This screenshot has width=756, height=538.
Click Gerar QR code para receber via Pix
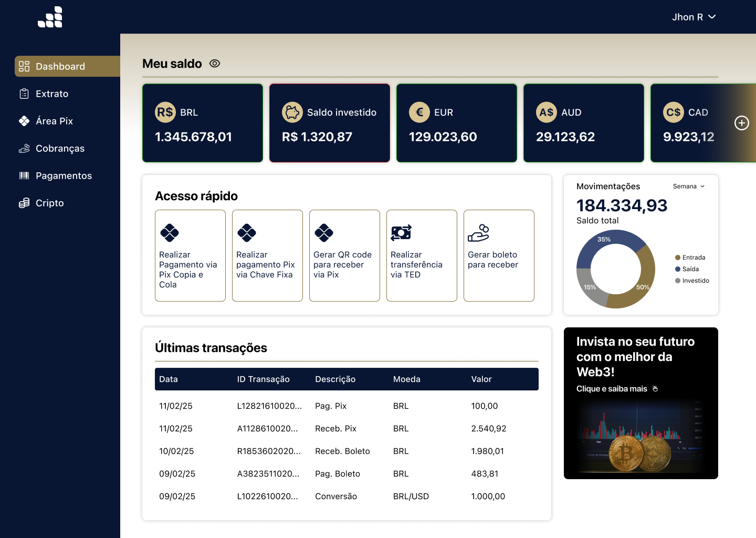pyautogui.click(x=344, y=256)
